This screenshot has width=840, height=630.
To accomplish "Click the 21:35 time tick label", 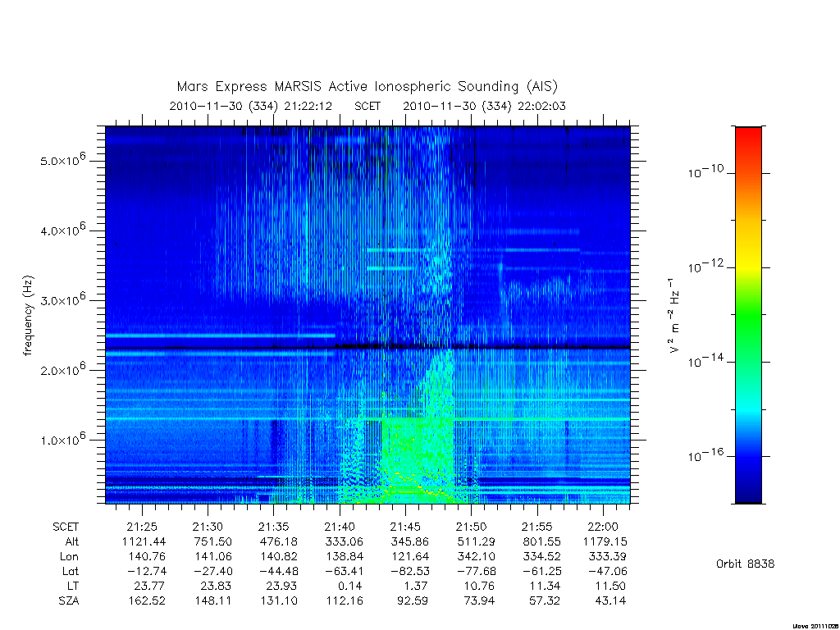I will pos(274,527).
